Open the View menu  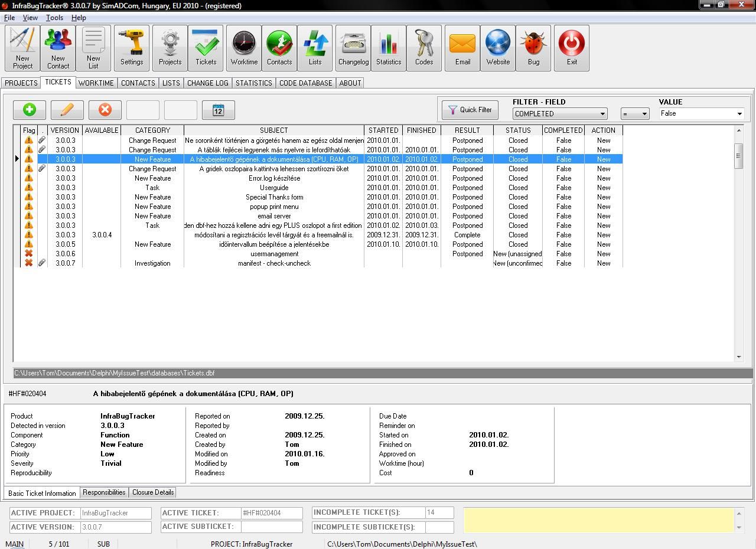[30, 18]
